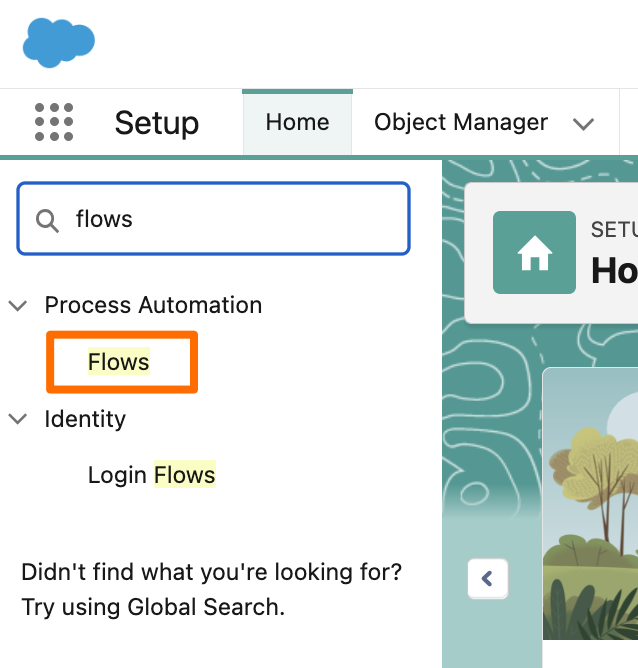This screenshot has height=668, width=638.
Task: Click the Quick Find box containing flows
Action: [213, 219]
